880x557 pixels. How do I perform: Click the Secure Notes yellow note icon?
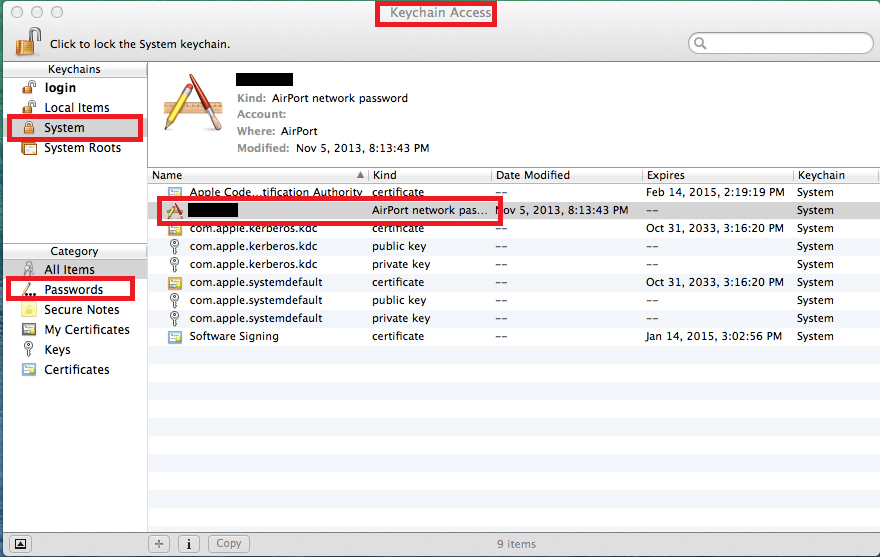pos(29,309)
